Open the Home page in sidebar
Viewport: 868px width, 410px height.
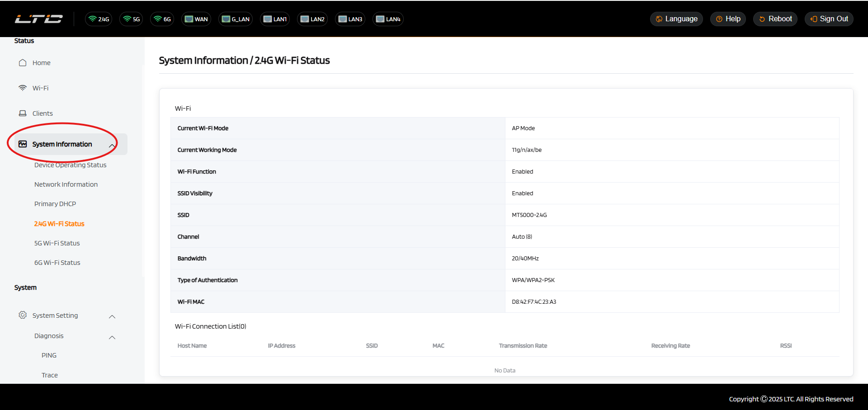pyautogui.click(x=41, y=63)
